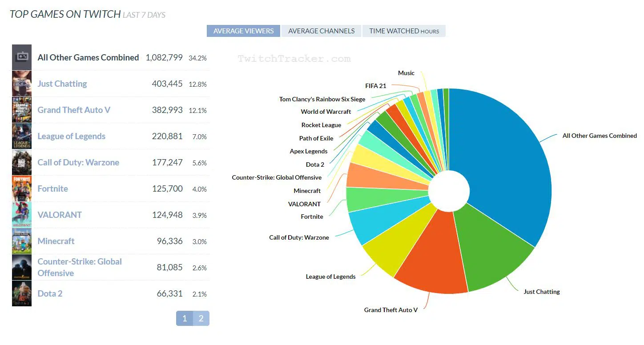Click the Counter-Strike: Global Offensive chart label

pos(277,177)
